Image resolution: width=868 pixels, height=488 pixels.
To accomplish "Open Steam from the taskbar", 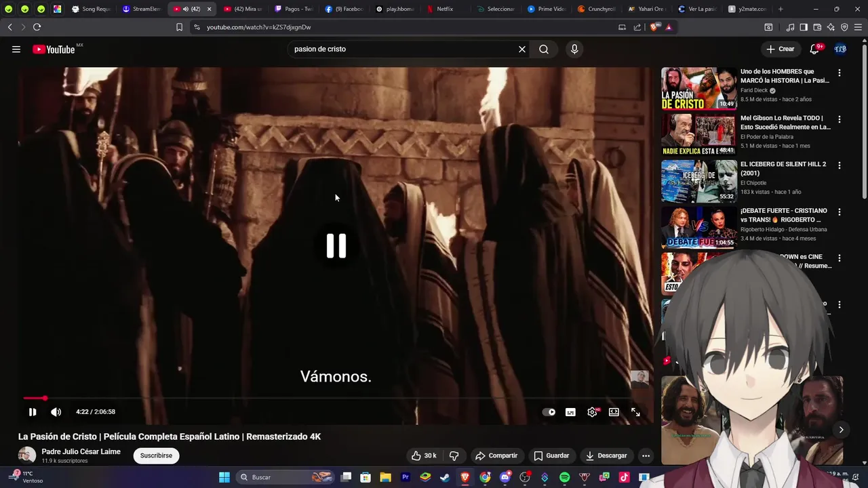I will (445, 477).
